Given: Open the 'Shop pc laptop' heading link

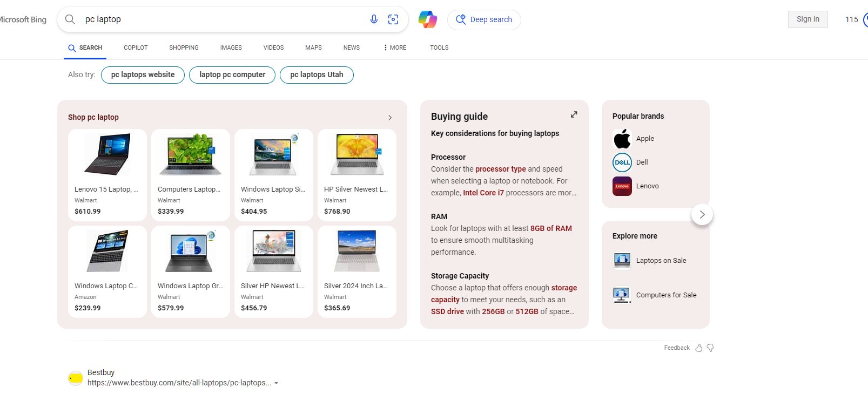Looking at the screenshot, I should coord(93,117).
